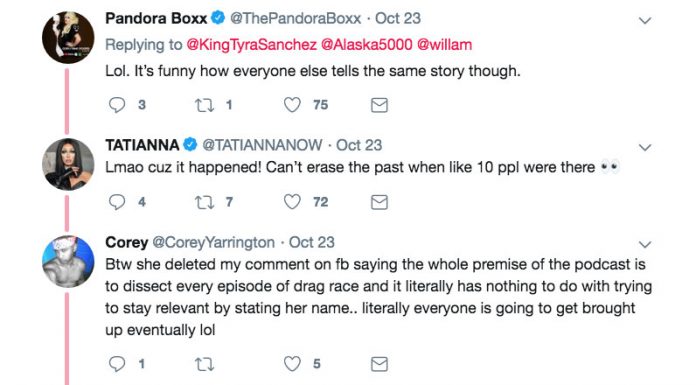Like Pandora Boxx's tweet
This screenshot has height=385, width=696.
pos(292,105)
